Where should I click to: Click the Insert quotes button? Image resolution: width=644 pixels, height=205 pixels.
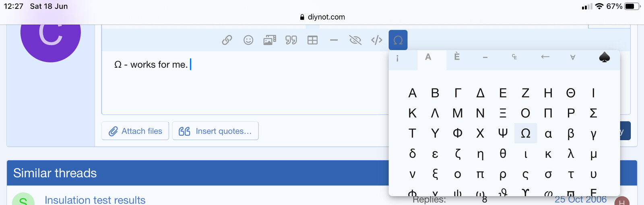(x=215, y=131)
